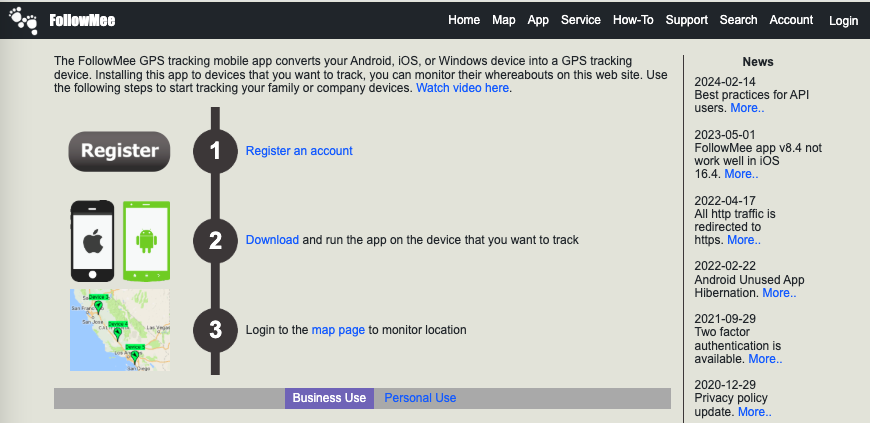Open the Account menu item
This screenshot has width=870, height=423.
791,20
